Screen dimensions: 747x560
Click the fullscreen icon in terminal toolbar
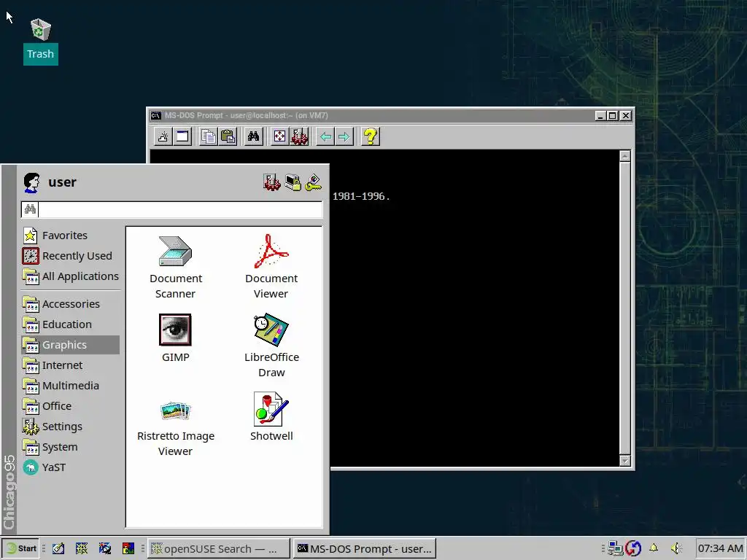pos(279,136)
